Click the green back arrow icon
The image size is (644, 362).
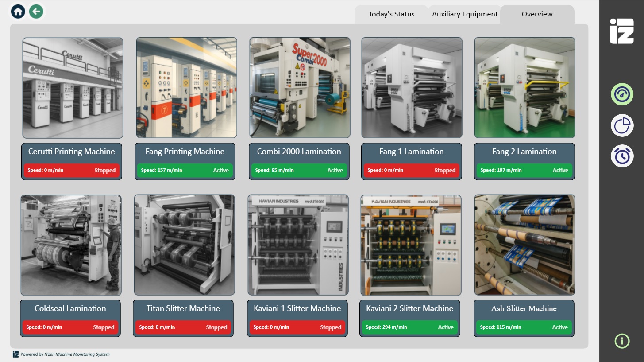(36, 12)
